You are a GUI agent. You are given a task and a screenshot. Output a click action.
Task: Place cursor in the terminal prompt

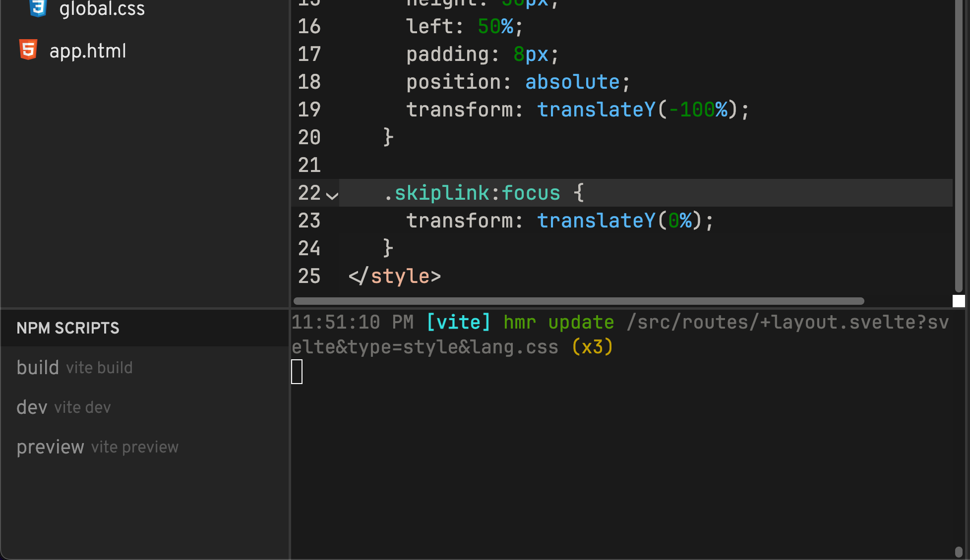[297, 372]
